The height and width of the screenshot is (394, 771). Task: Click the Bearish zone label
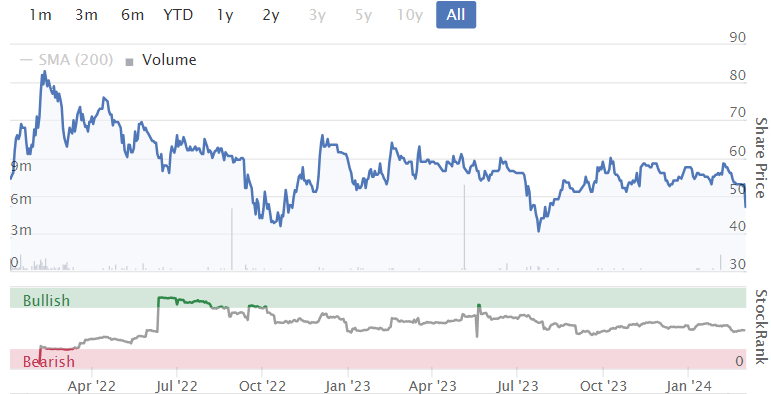tap(49, 362)
